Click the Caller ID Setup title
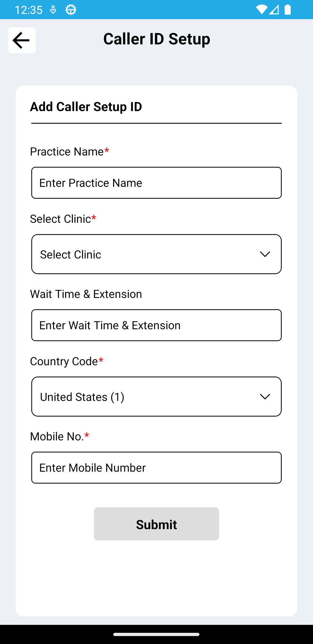This screenshot has width=313, height=644. click(156, 39)
